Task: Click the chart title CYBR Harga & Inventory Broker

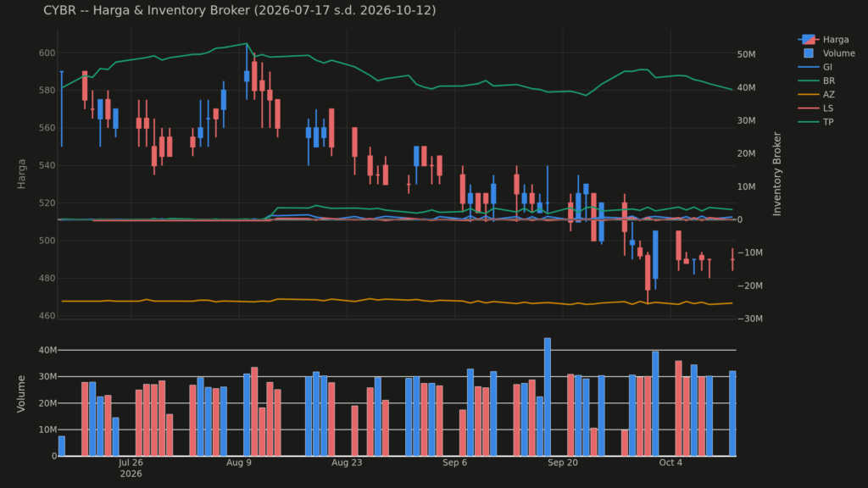Action: point(239,10)
